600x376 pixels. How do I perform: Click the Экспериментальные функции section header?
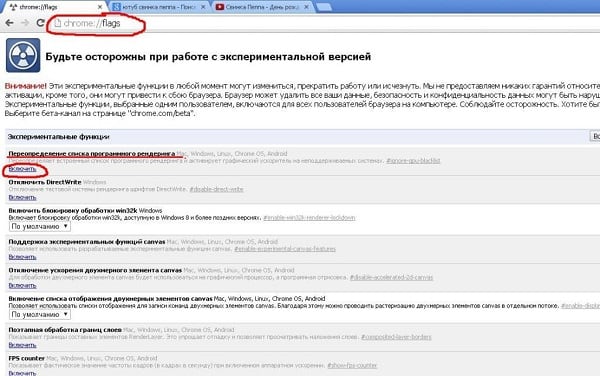59,137
